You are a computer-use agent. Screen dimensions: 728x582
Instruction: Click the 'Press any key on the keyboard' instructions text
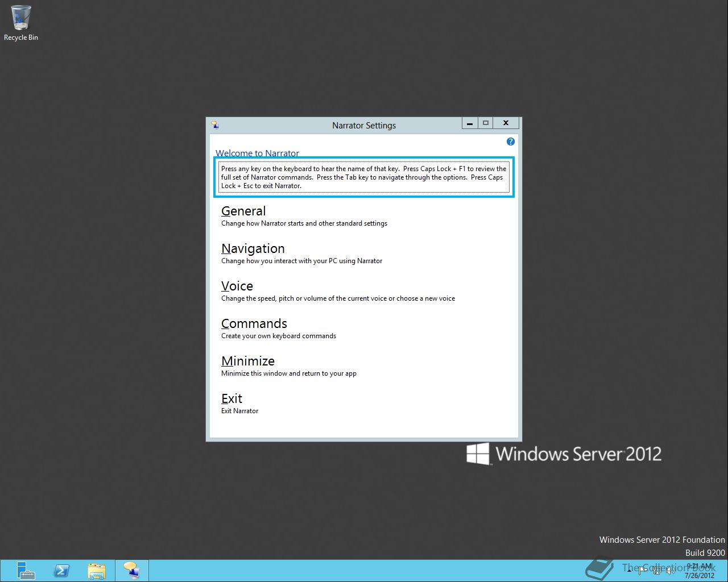click(364, 177)
